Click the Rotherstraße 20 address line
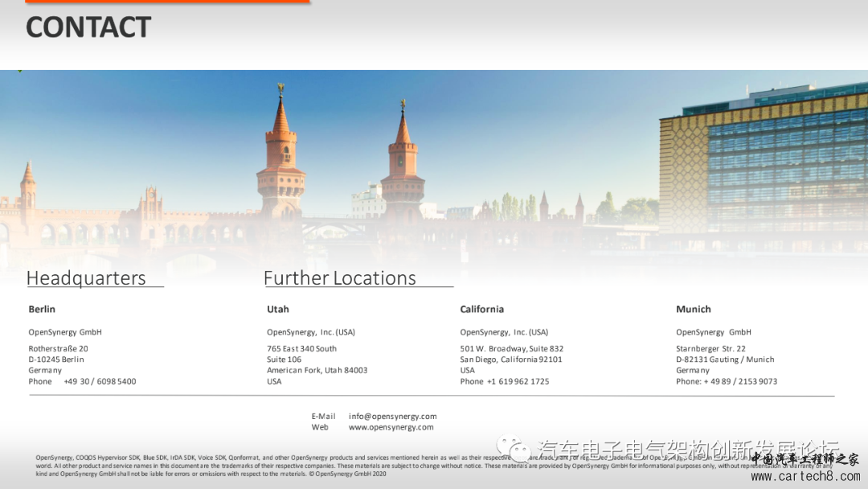 (x=58, y=348)
